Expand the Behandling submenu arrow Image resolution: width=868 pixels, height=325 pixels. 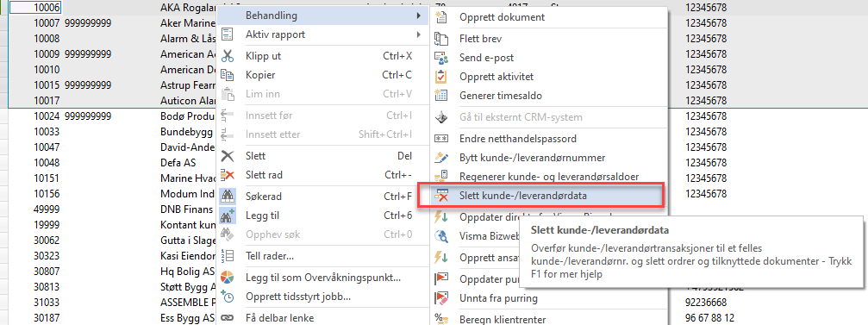[x=419, y=16]
